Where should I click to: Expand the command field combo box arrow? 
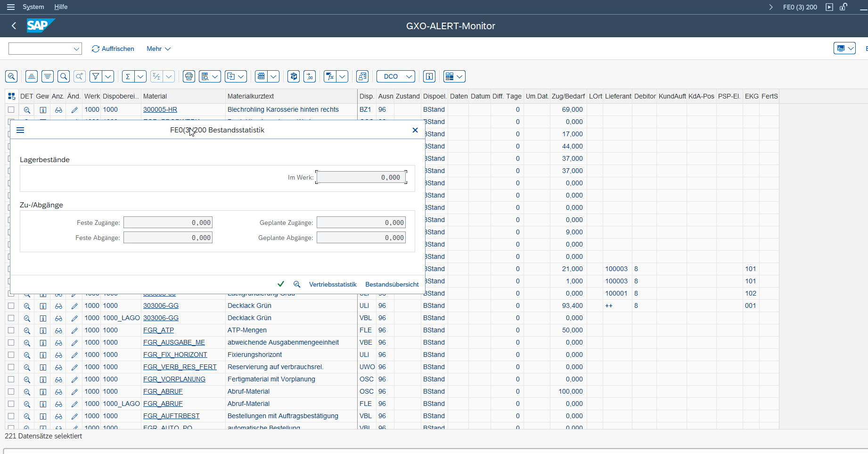[x=76, y=49]
